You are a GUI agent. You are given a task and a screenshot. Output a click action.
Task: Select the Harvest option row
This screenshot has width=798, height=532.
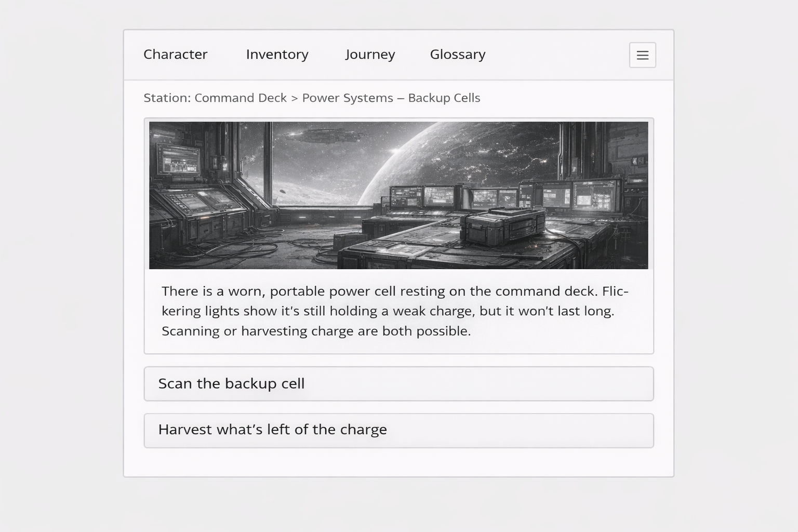398,430
